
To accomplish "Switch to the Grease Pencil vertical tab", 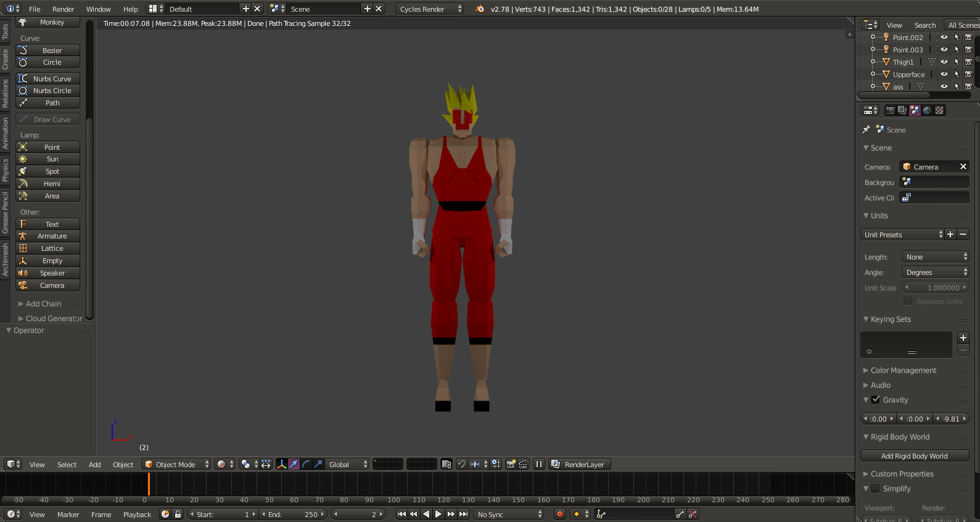I will [5, 212].
